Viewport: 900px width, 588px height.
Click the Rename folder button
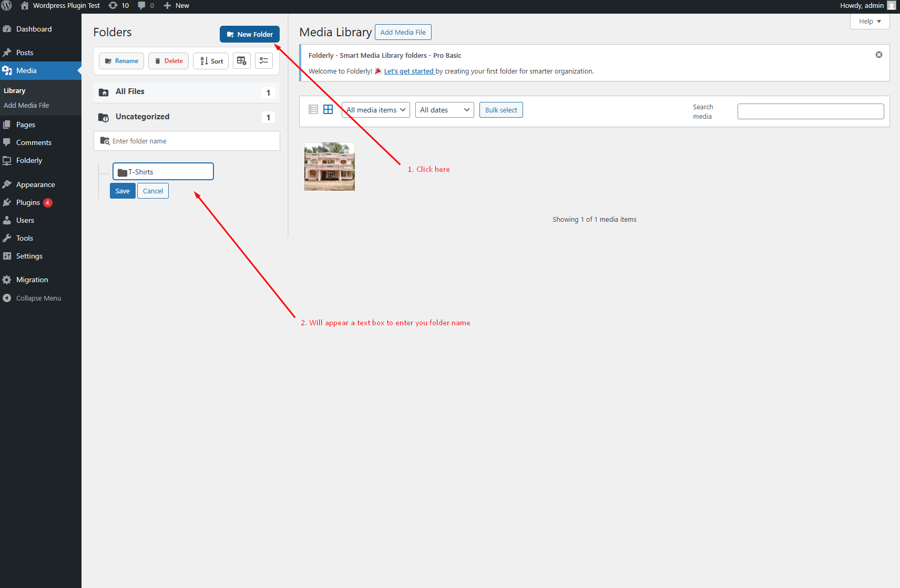[121, 61]
